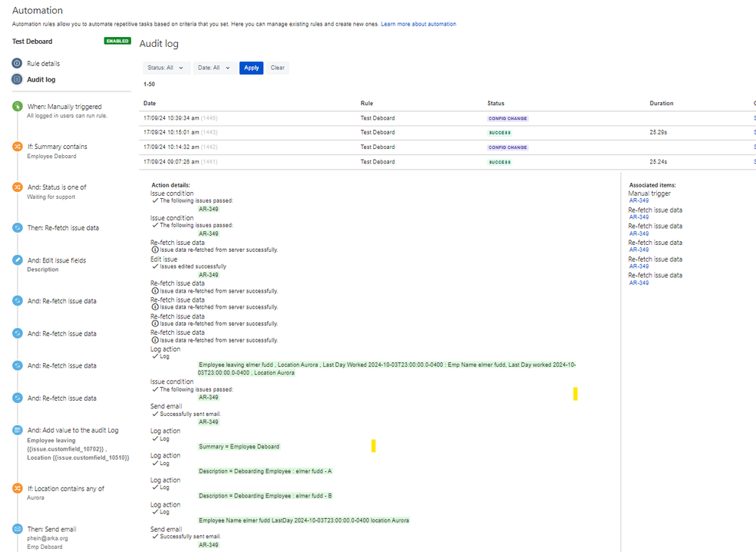The height and width of the screenshot is (552, 756).
Task: Click the Rule details icon
Action: click(x=17, y=63)
